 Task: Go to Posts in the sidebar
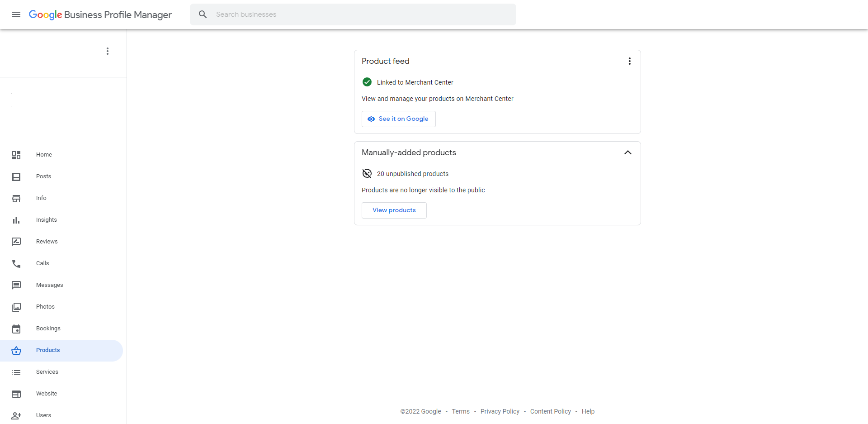(x=43, y=176)
